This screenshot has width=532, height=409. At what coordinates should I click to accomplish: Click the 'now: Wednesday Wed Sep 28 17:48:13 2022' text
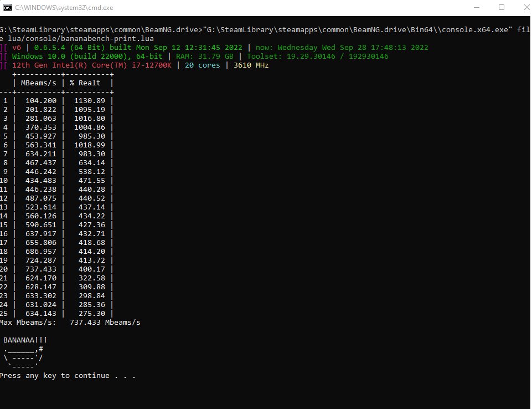coord(342,48)
